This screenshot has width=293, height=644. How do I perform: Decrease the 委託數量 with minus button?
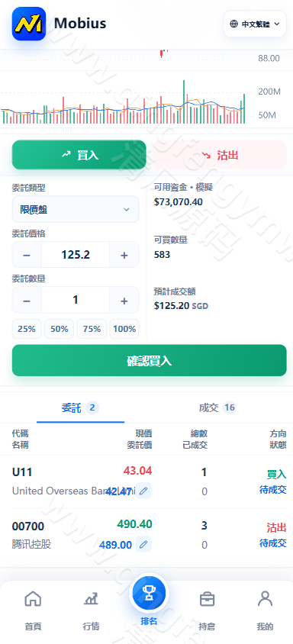tap(27, 300)
